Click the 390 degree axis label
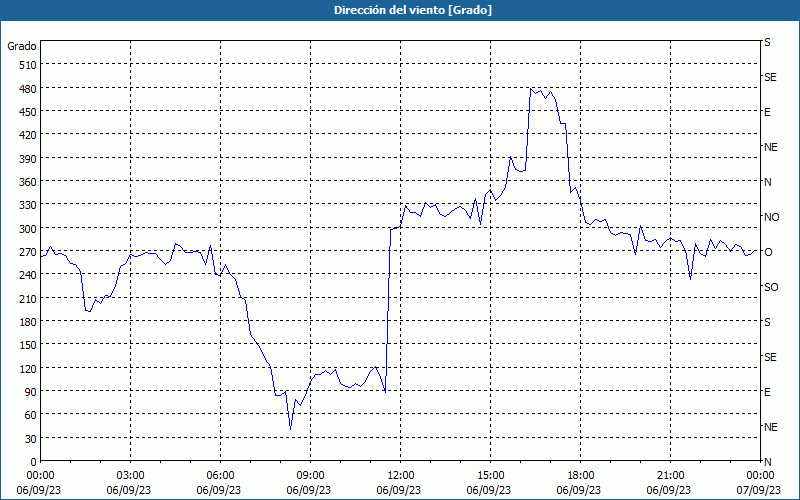 (29, 159)
